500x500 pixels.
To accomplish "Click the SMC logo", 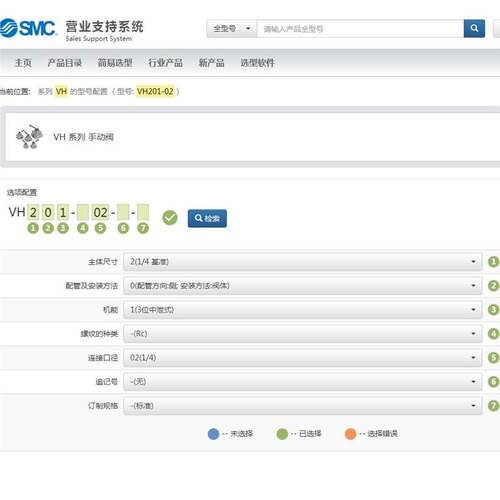I will coord(28,28).
